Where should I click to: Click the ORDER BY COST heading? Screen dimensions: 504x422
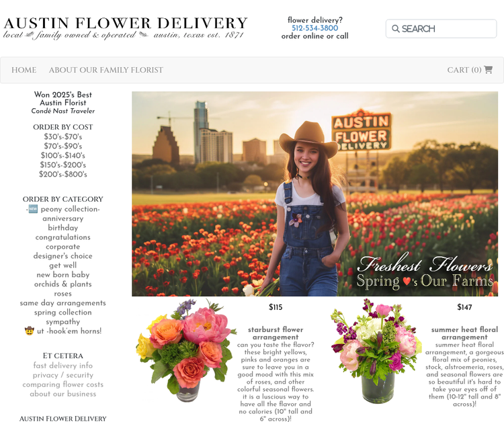coord(63,127)
